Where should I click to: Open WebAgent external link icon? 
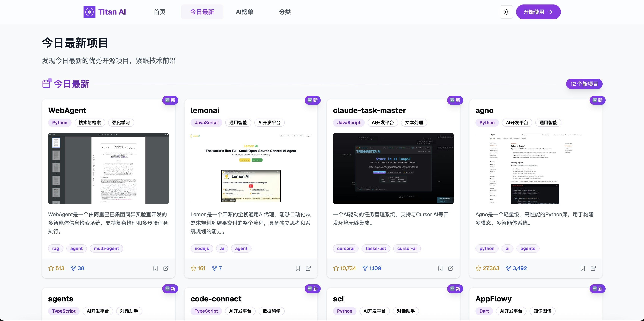click(x=166, y=268)
